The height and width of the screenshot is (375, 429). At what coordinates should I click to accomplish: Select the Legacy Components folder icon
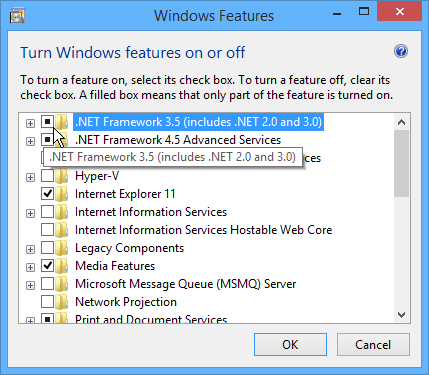(61, 248)
